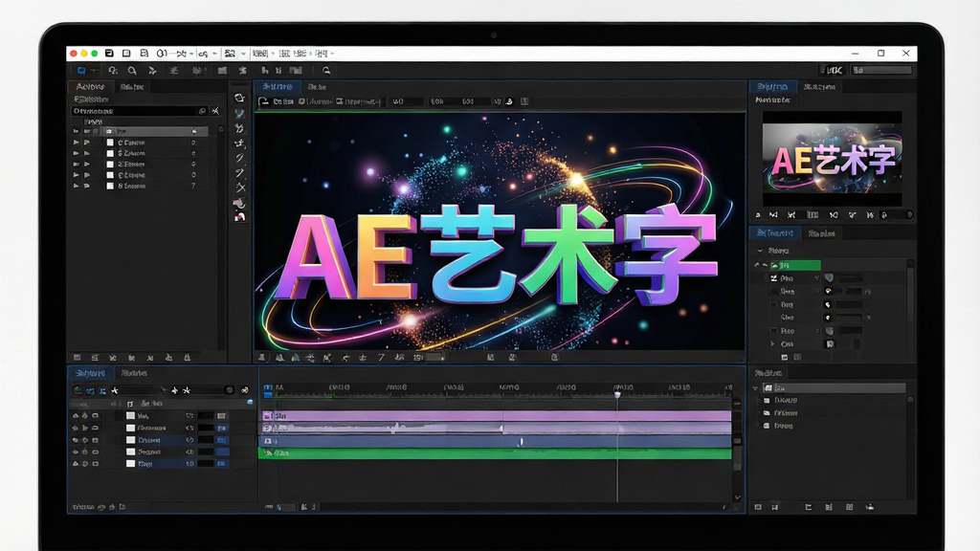Select the green track bar in timeline
Screen dimensions: 980x551
pyautogui.click(x=495, y=452)
